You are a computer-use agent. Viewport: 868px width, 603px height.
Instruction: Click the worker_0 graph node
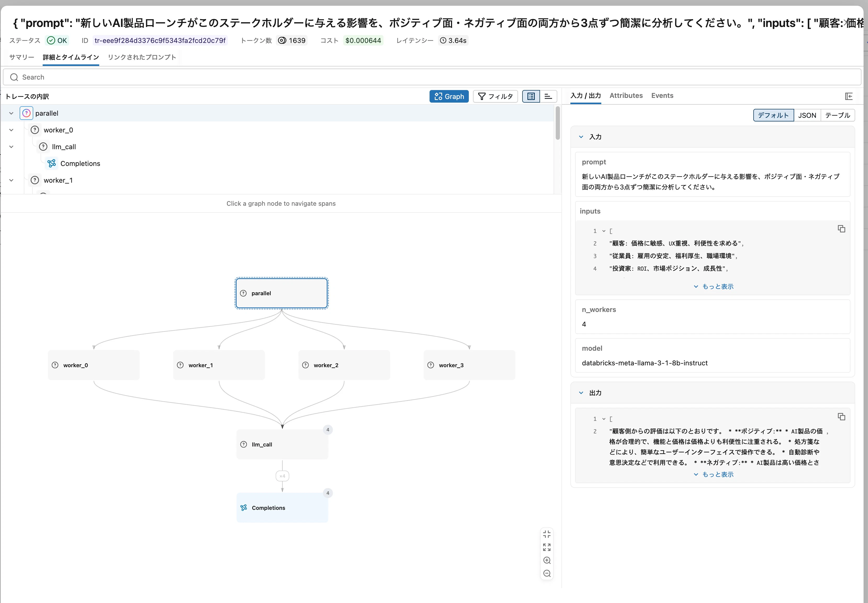point(94,365)
